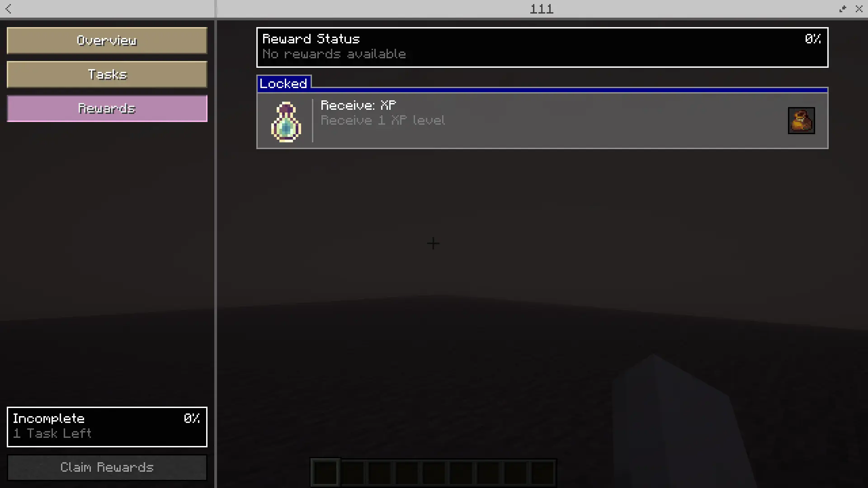Click the Rewards navigation button
This screenshot has width=868, height=488.
coord(107,108)
